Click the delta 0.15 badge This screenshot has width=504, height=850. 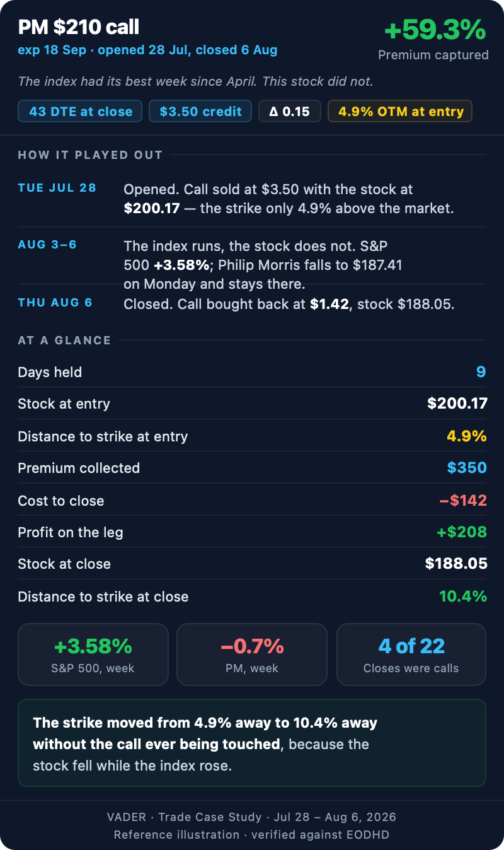pos(290,112)
